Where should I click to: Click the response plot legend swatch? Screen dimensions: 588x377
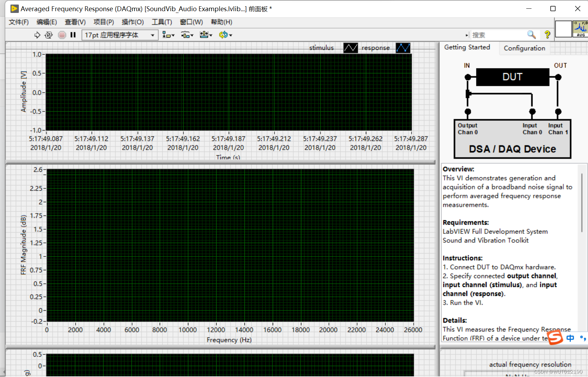pos(403,48)
